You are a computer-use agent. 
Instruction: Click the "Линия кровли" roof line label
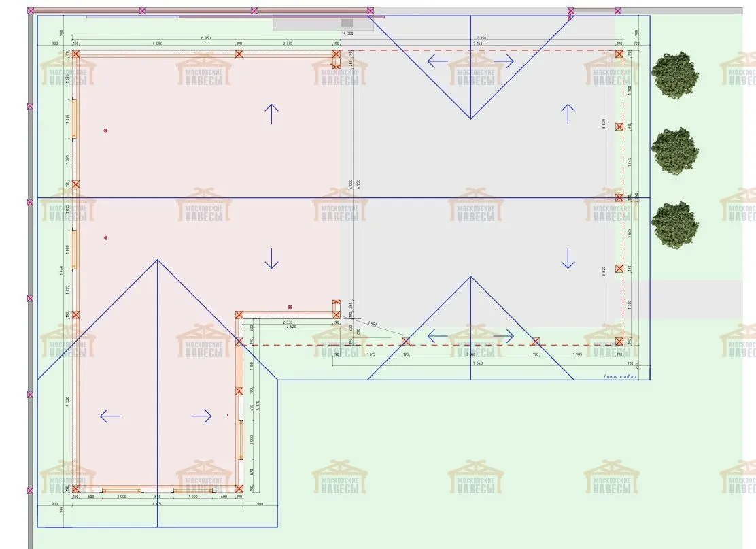tap(620, 376)
